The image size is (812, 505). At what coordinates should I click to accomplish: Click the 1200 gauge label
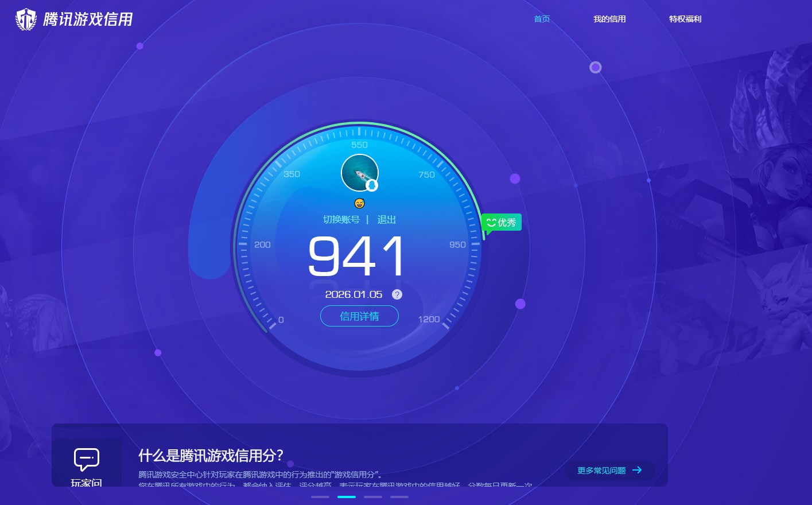click(x=429, y=319)
